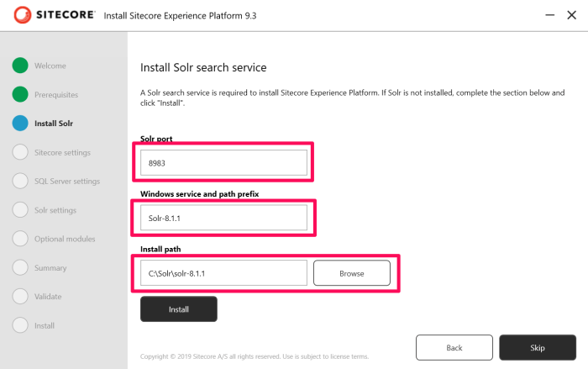588x369 pixels.
Task: Click the Windows service and path prefix label
Action: pos(200,194)
